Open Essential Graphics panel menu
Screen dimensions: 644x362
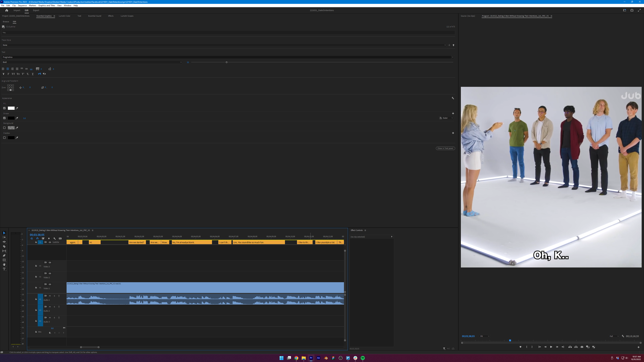click(x=54, y=16)
